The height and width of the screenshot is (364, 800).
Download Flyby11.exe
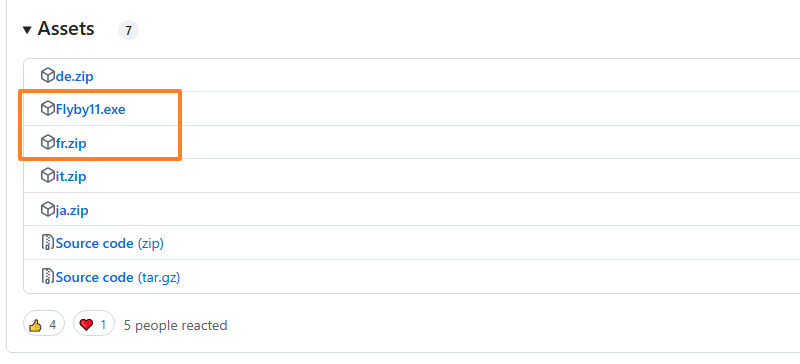click(90, 110)
